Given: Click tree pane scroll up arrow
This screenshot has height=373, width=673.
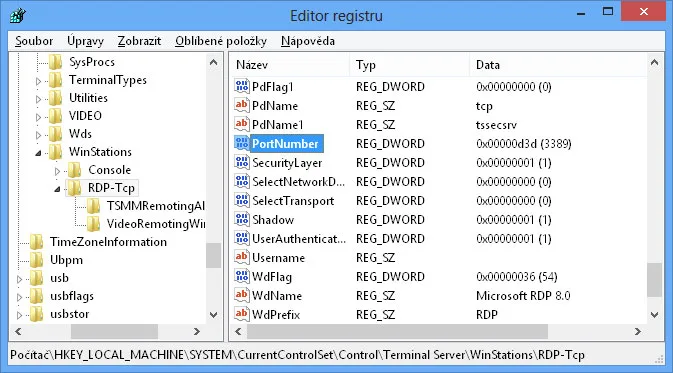Looking at the screenshot, I should (213, 63).
